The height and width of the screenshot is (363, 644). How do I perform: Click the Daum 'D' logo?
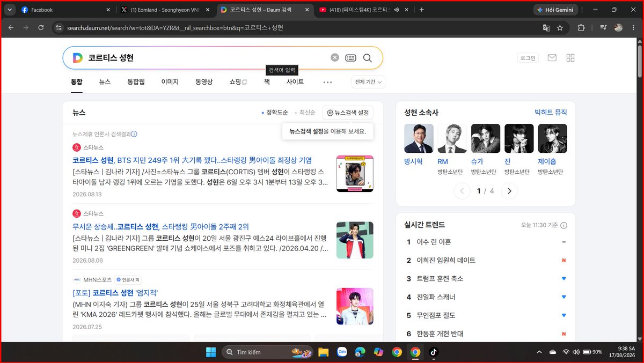click(x=77, y=58)
